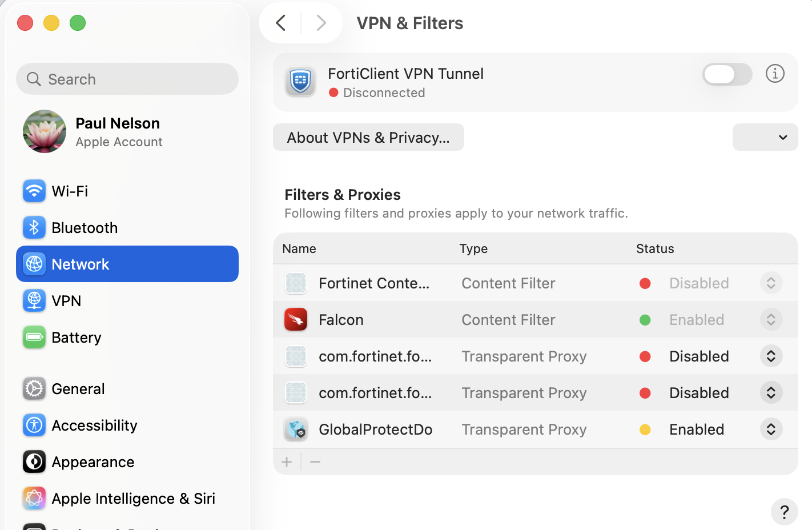This screenshot has width=812, height=530.
Task: Expand the dropdown next to About VPNs
Action: point(765,138)
